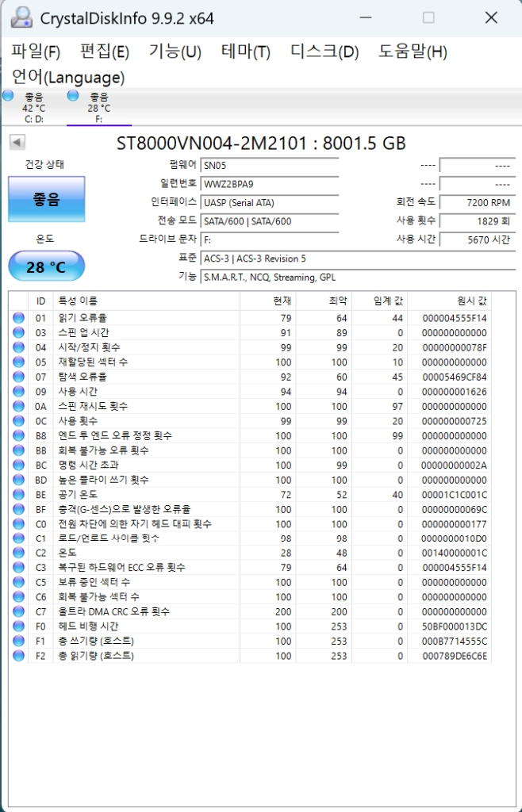Viewport: 522px width, 812px height.
Task: Click the firmware field SN05
Action: point(269,166)
